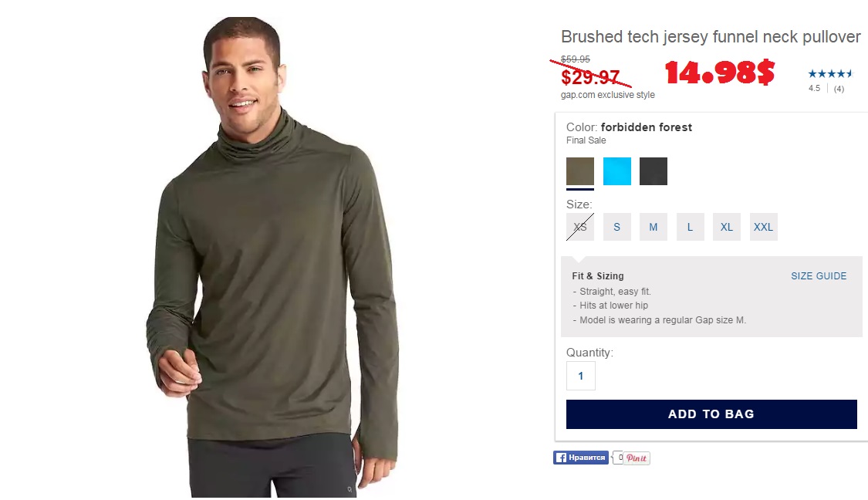
Task: Click the quantity field showing 1
Action: (581, 376)
